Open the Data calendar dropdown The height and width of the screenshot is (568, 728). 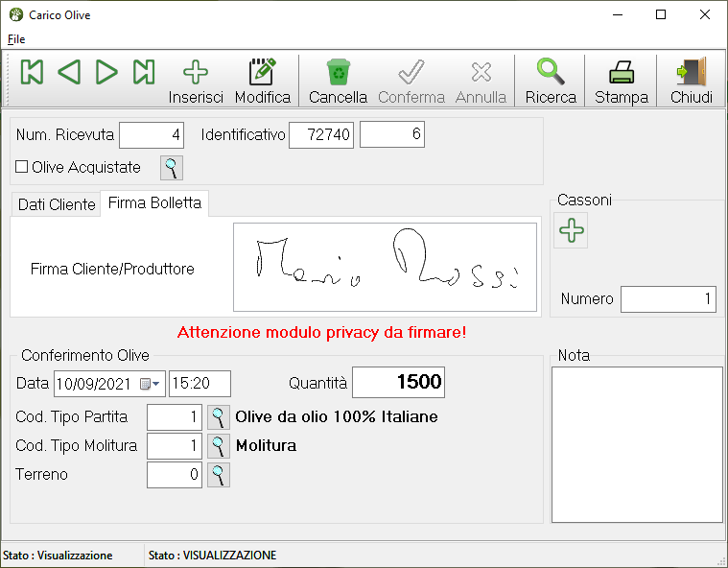(150, 384)
